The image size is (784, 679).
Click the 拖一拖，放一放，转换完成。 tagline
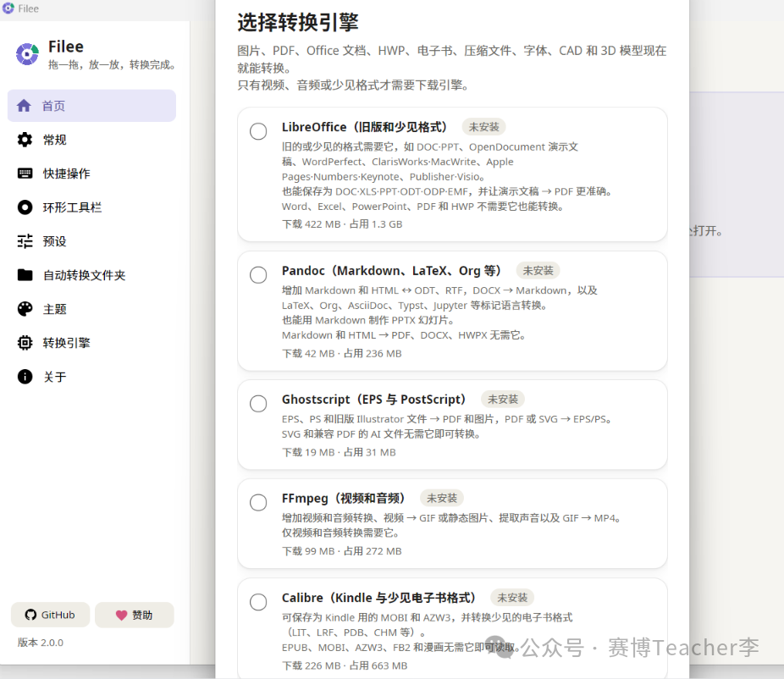[112, 64]
